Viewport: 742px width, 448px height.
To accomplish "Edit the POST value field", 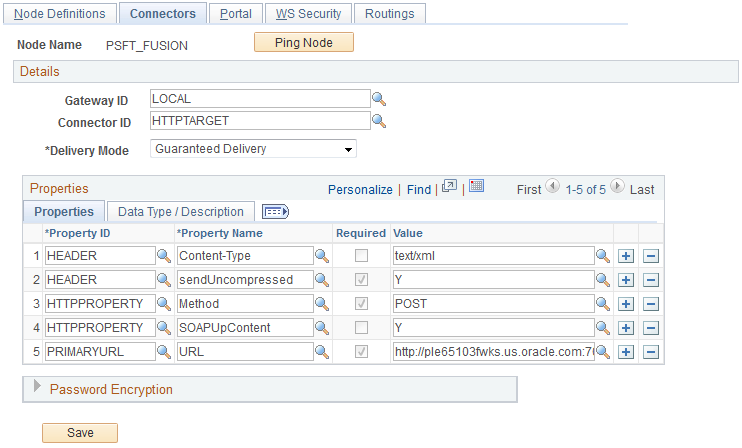I will 493,304.
